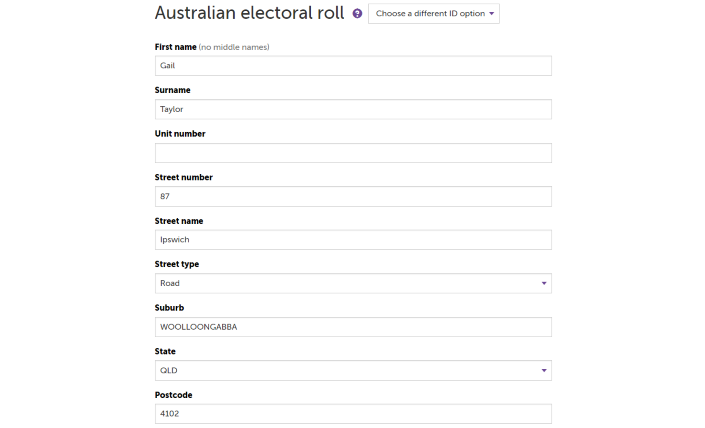Expand the State dropdown showing QLD
This screenshot has height=428, width=705.
click(353, 370)
